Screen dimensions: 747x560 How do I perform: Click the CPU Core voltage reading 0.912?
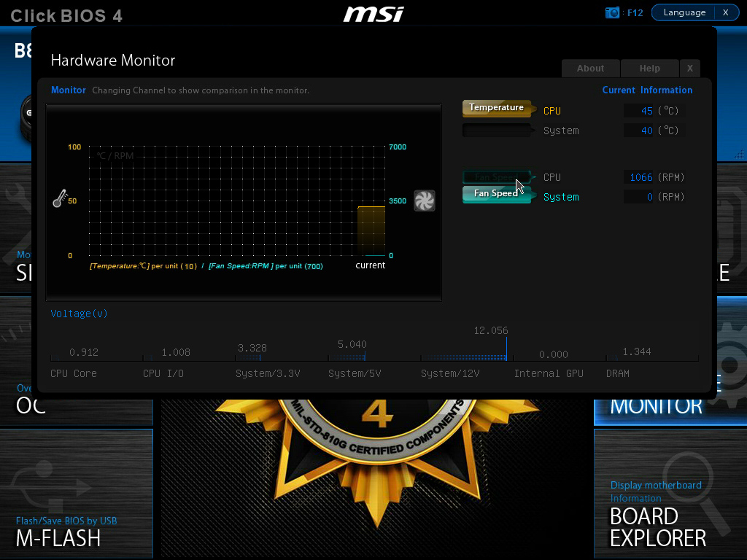click(84, 352)
